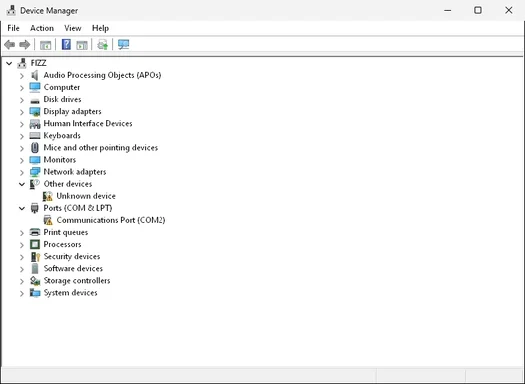Click the Show/Hide console tree toolbar icon
525x384 pixels.
[x=45, y=45]
